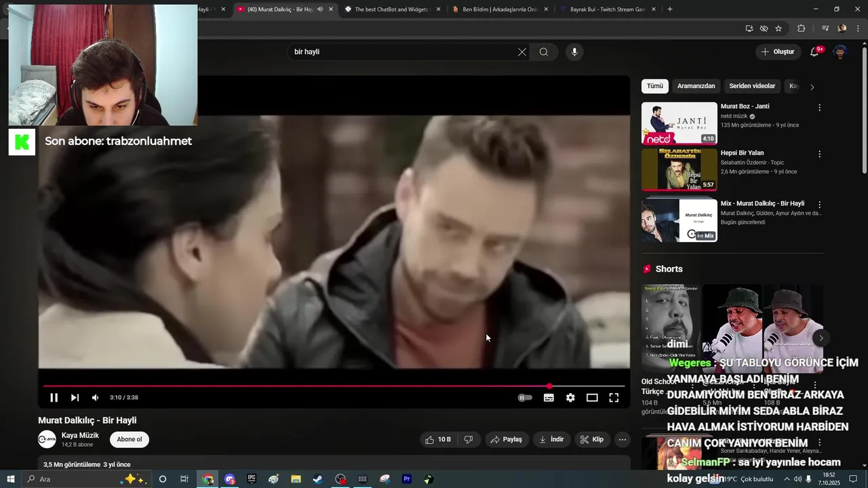Open Windows Start menu
This screenshot has height=488, width=868.
pyautogui.click(x=10, y=479)
